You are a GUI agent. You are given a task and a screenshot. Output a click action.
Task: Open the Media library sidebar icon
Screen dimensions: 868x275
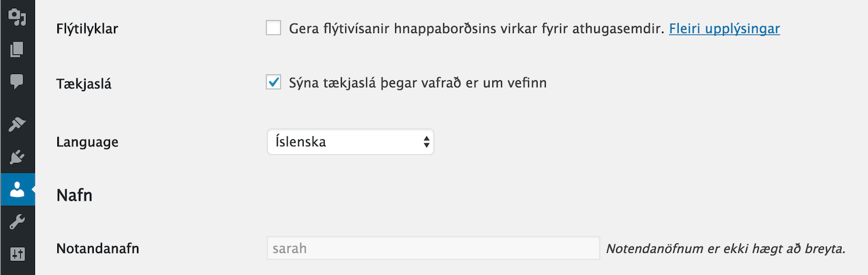coord(17,17)
